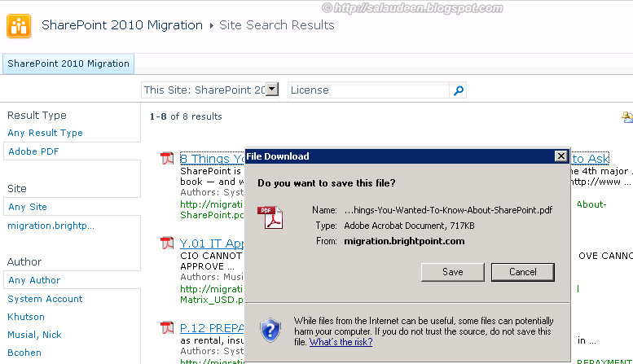Click file name '...hings-You-Wanted-To-Know-About-SharePoint.pdf'
The image size is (633, 364).
[448, 210]
